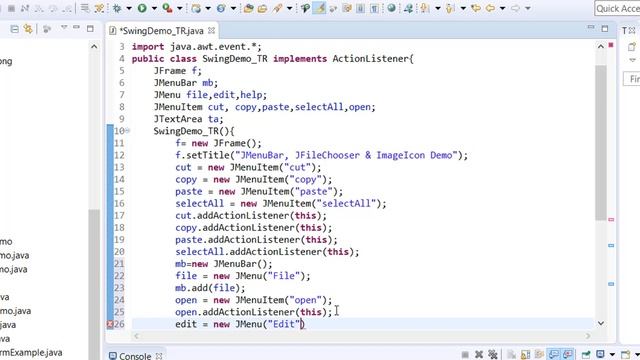This screenshot has height=360, width=640.
Task: Toggle Mark Occurrences highlighter in toolbar
Action: (319, 8)
